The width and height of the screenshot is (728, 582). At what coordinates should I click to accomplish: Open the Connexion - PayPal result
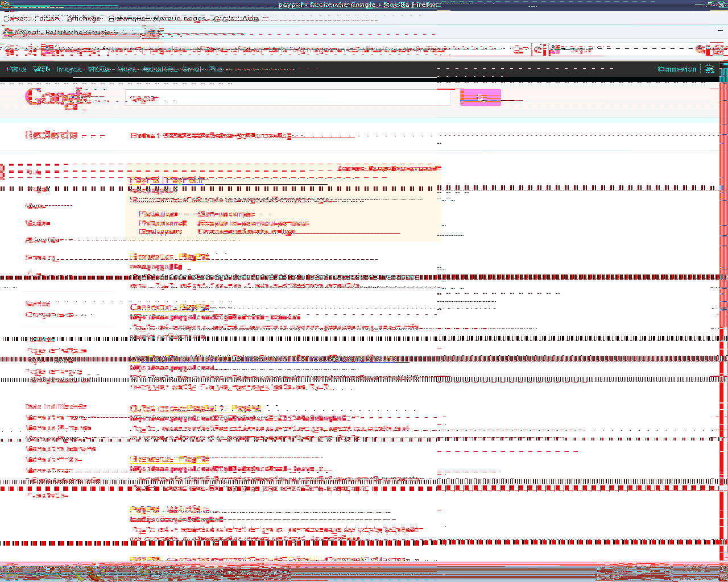[x=169, y=307]
